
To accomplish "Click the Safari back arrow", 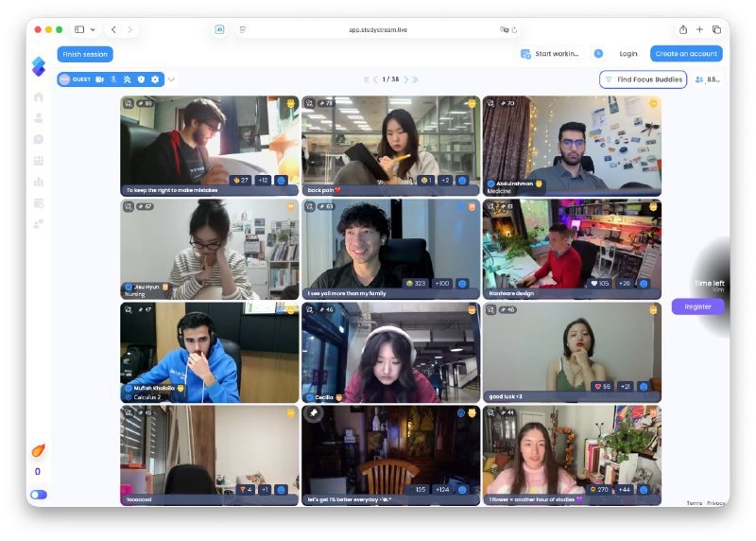I will coord(113,29).
